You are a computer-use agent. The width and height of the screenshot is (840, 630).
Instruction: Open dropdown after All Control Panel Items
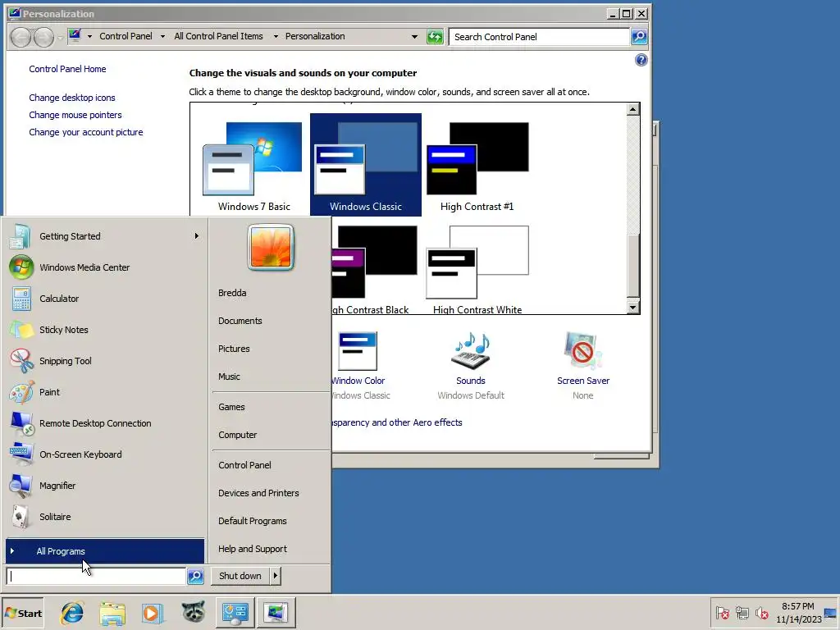(x=276, y=36)
